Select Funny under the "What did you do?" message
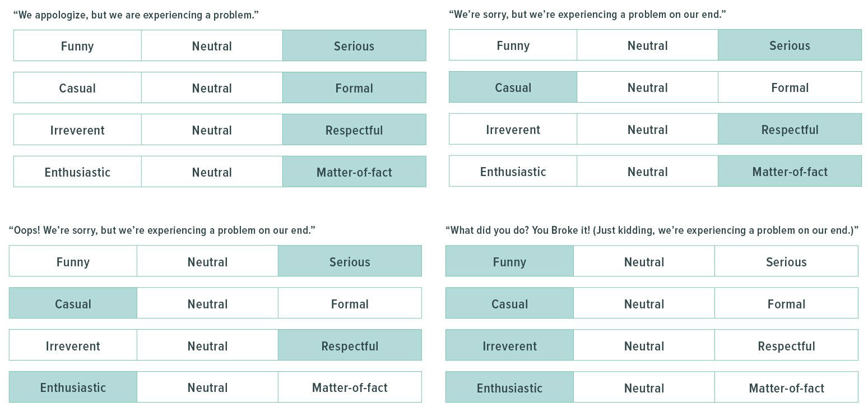 [509, 262]
